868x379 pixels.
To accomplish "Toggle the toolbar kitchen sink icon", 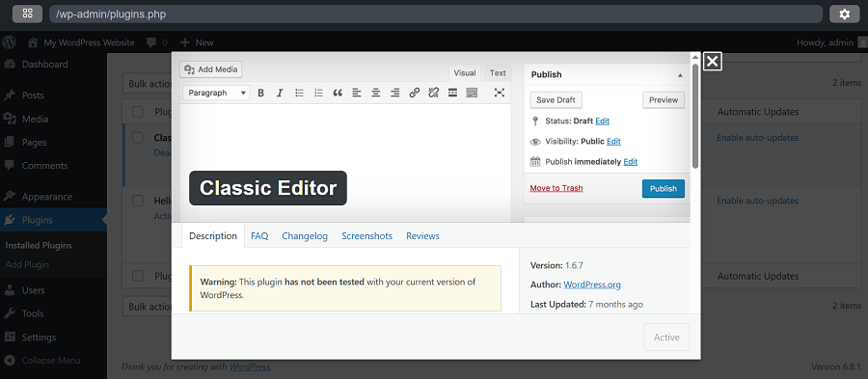I will tap(472, 93).
